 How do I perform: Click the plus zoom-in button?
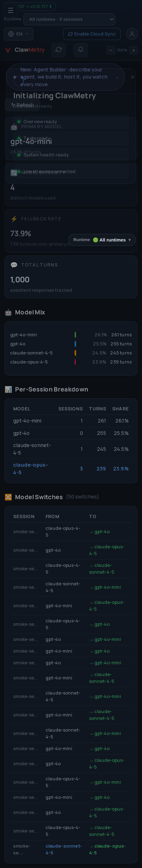tap(133, 50)
